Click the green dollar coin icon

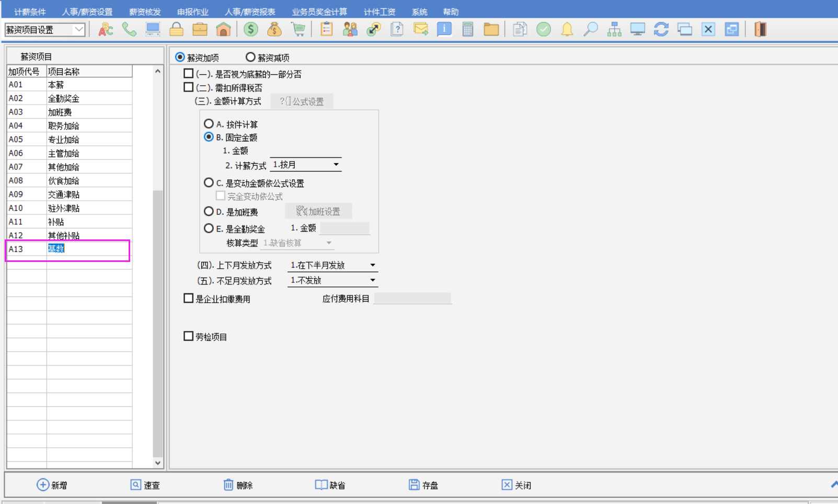[x=251, y=29]
